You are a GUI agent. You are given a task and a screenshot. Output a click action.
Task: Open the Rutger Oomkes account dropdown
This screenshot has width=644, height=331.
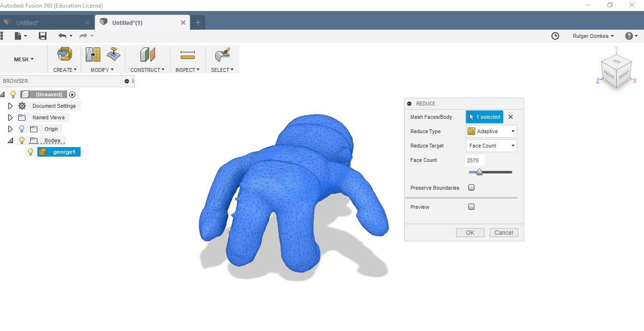(593, 36)
